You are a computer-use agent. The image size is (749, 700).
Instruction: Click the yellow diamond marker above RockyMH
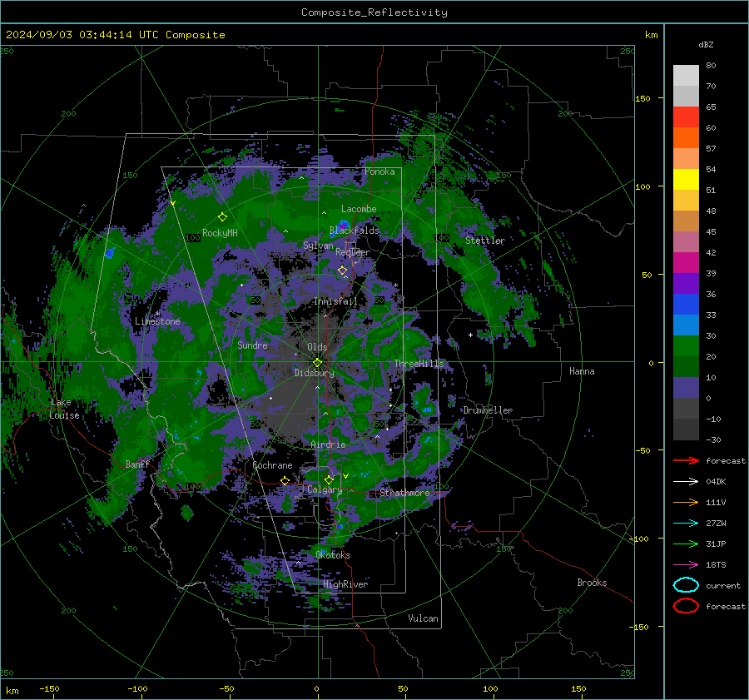pyautogui.click(x=222, y=217)
